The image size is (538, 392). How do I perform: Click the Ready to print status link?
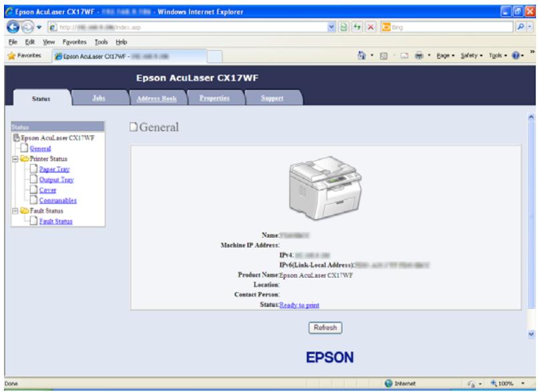pyautogui.click(x=299, y=305)
